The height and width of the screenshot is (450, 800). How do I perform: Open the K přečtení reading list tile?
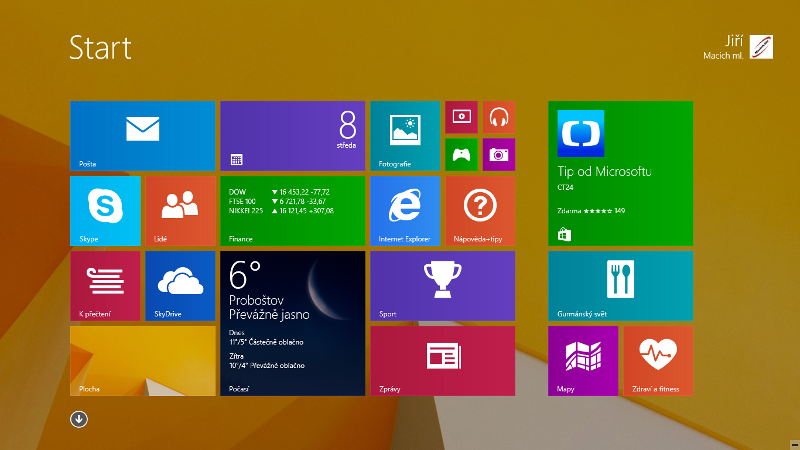(105, 285)
